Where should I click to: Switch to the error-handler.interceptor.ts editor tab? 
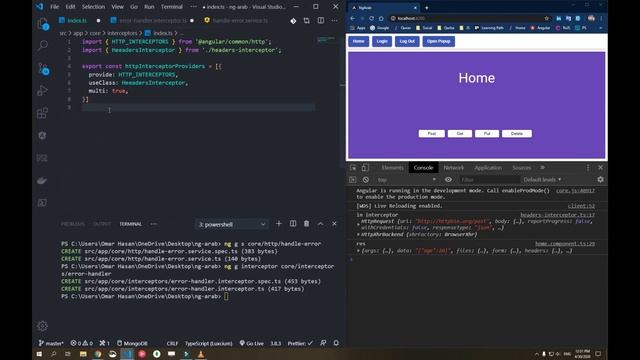coord(152,20)
